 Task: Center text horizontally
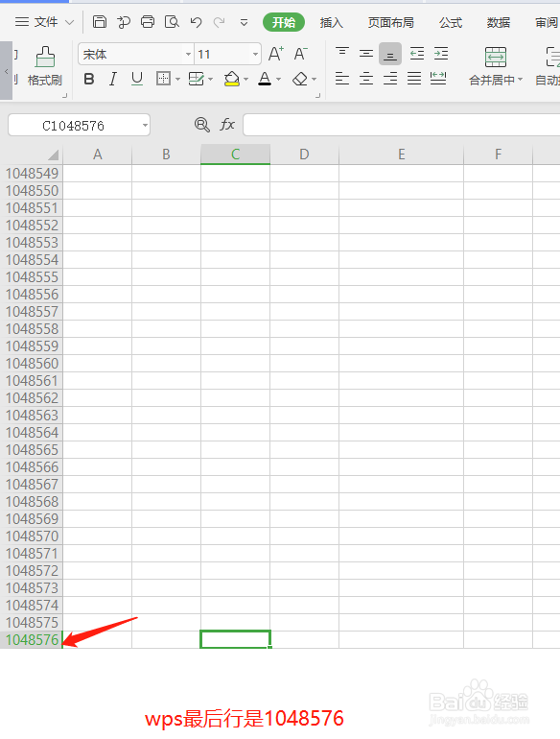tap(366, 79)
